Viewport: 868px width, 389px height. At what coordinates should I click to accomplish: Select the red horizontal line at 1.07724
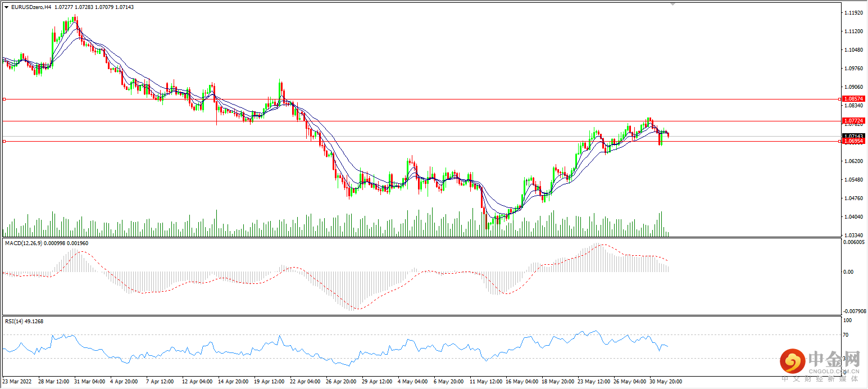(421, 121)
